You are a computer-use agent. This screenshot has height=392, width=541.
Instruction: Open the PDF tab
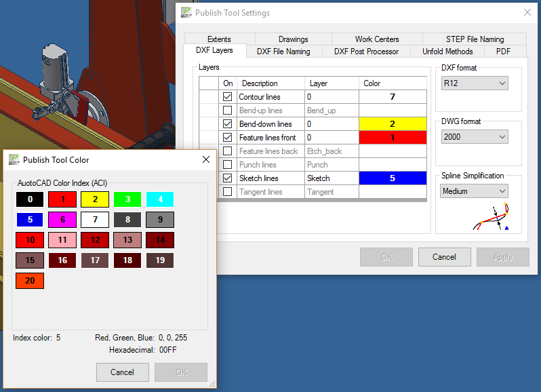tap(503, 52)
